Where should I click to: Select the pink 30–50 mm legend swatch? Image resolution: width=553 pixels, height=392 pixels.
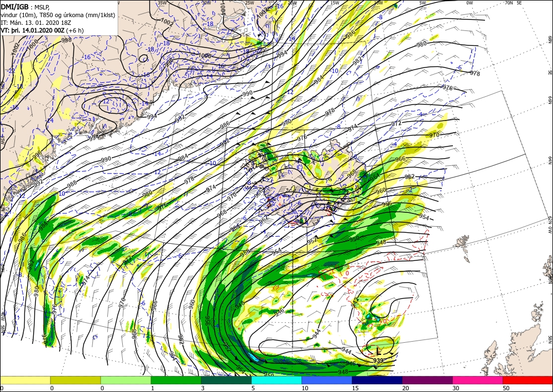point(478,380)
